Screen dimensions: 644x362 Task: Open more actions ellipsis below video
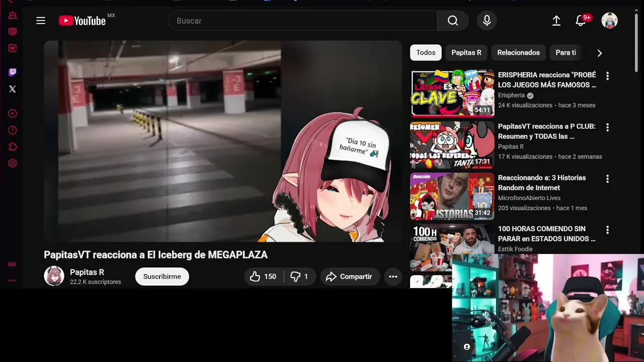coord(393,277)
